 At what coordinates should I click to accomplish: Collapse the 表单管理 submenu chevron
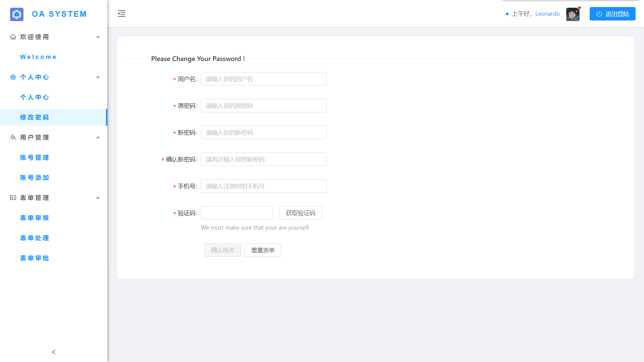pos(98,198)
